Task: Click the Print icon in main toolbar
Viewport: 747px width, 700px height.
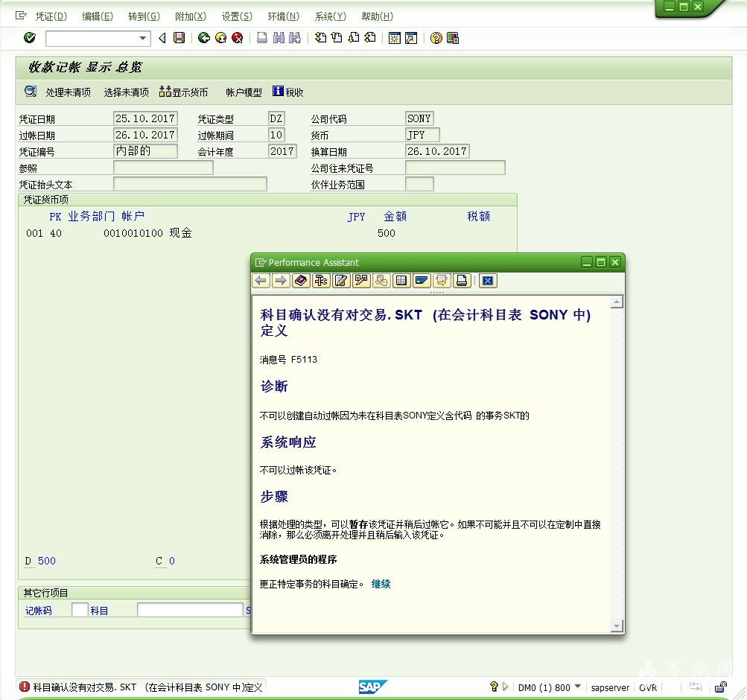Action: (x=262, y=38)
